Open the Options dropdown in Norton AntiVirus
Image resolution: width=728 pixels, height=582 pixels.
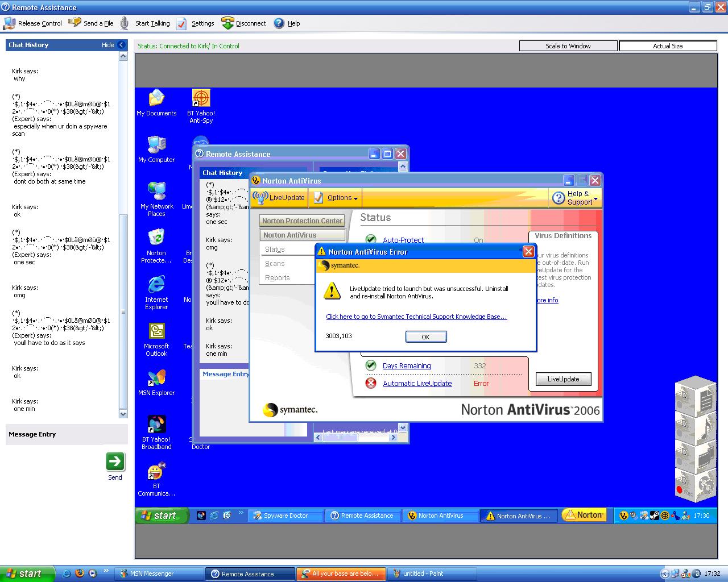point(336,198)
